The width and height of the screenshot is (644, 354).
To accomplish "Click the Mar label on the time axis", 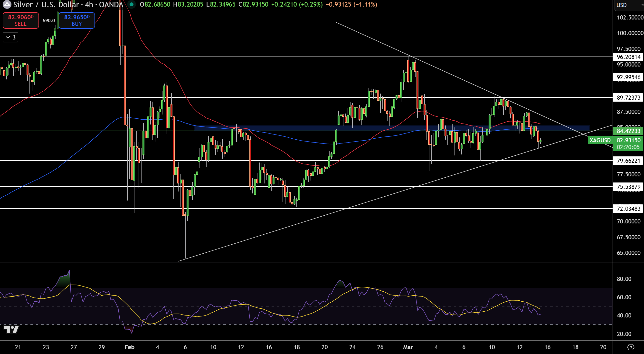I will [408, 347].
